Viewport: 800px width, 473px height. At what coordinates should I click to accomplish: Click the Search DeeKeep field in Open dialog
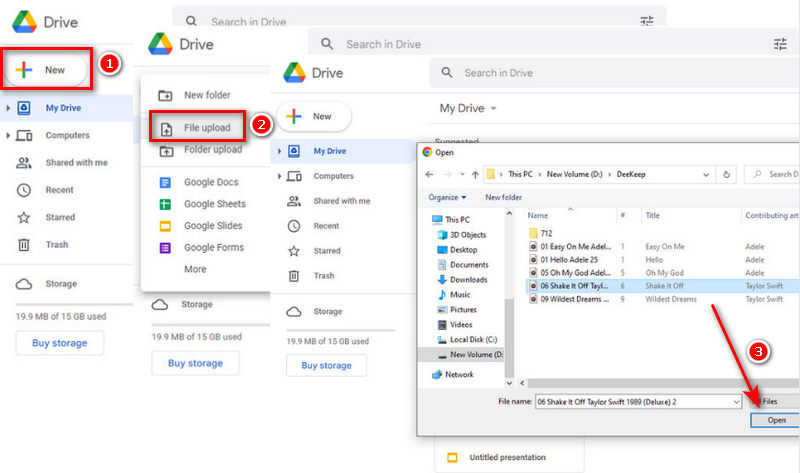(x=773, y=175)
